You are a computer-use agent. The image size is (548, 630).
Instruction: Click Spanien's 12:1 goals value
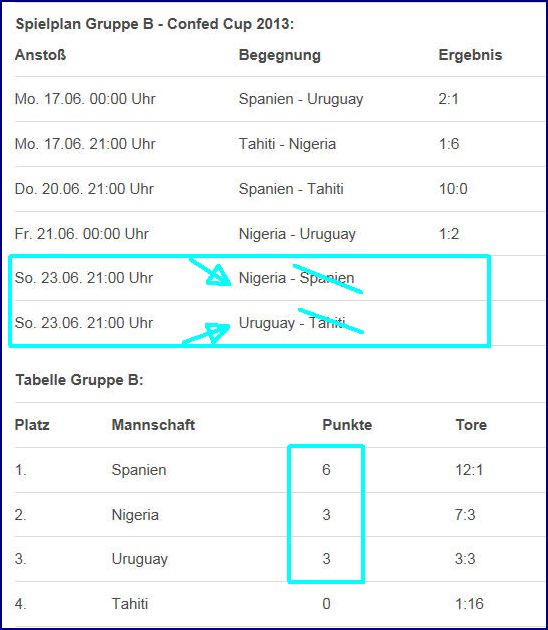point(469,470)
